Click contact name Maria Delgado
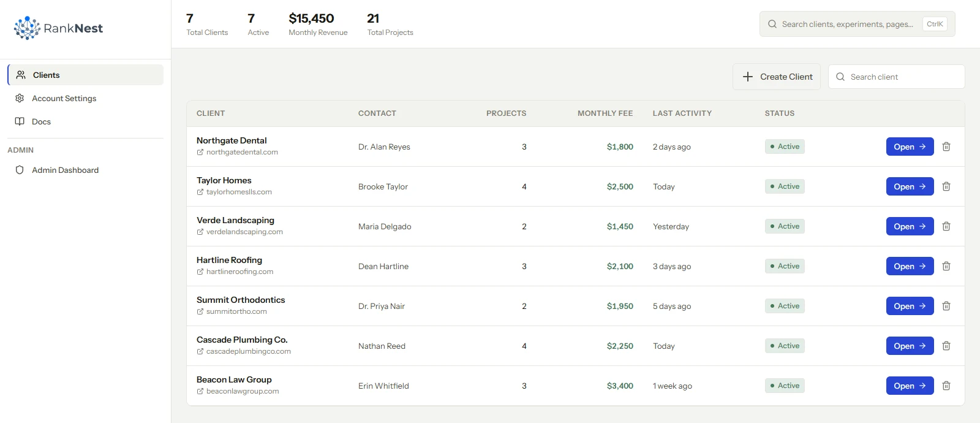The width and height of the screenshot is (980, 423). (x=385, y=226)
